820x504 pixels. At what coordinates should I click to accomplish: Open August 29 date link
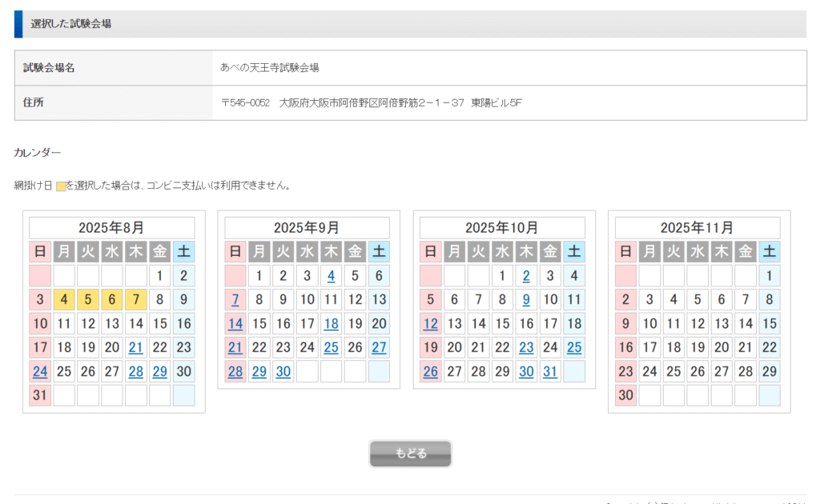click(x=160, y=371)
